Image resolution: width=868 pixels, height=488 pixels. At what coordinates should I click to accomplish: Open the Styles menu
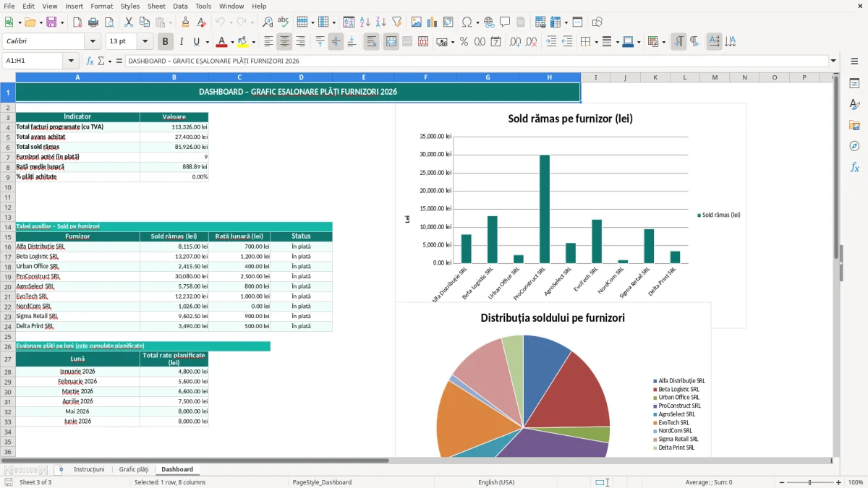point(130,6)
